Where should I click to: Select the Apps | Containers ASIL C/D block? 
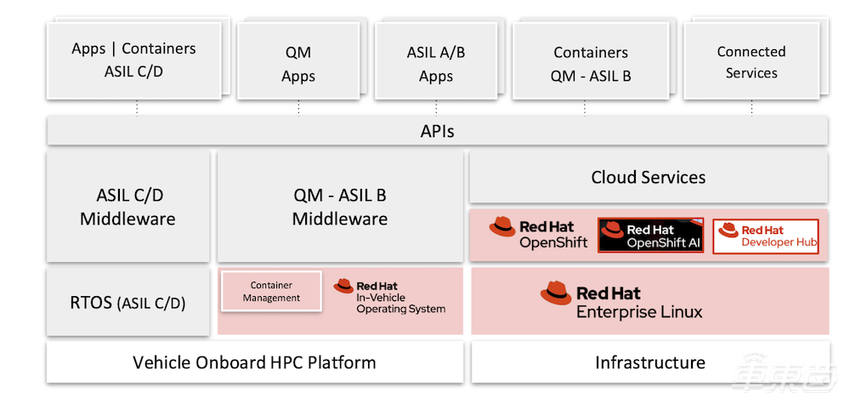click(133, 60)
